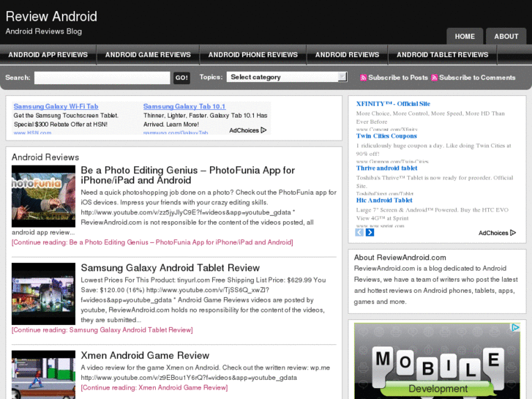Open the Android App Reviews menu
Viewport: 532px width, 399px height.
pyautogui.click(x=48, y=55)
